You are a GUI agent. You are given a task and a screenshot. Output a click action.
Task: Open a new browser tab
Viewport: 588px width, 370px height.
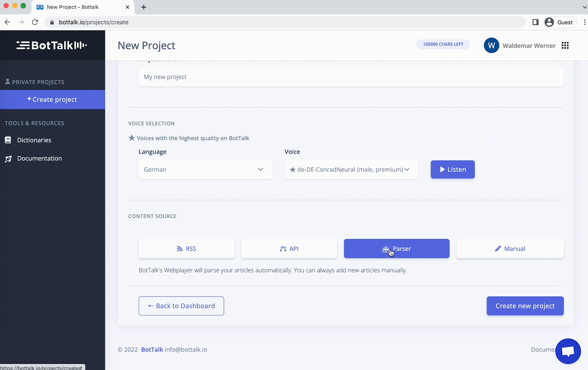[144, 7]
